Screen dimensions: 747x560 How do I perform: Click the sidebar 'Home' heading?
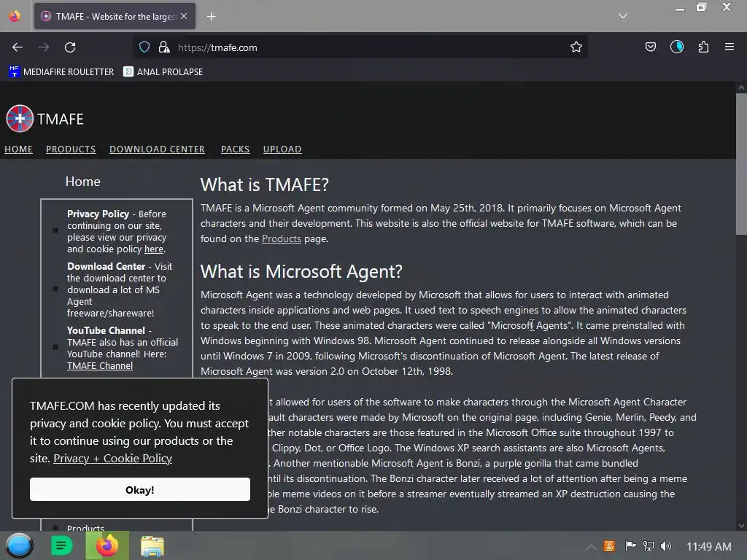(x=83, y=182)
